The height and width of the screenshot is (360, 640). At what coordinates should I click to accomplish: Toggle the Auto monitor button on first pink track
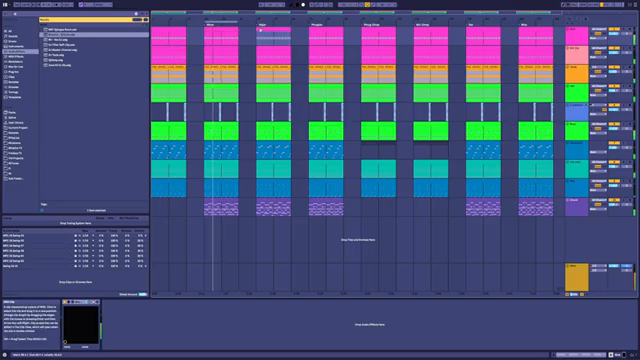(x=598, y=33)
